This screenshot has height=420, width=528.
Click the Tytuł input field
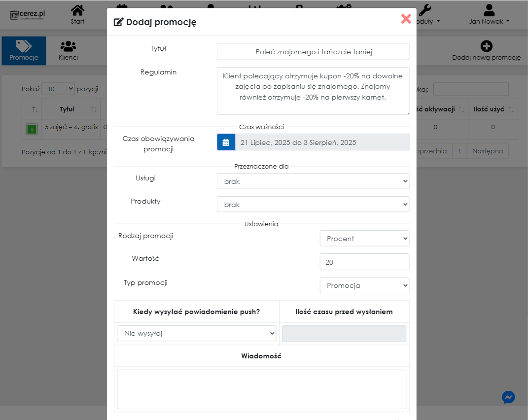tap(313, 51)
